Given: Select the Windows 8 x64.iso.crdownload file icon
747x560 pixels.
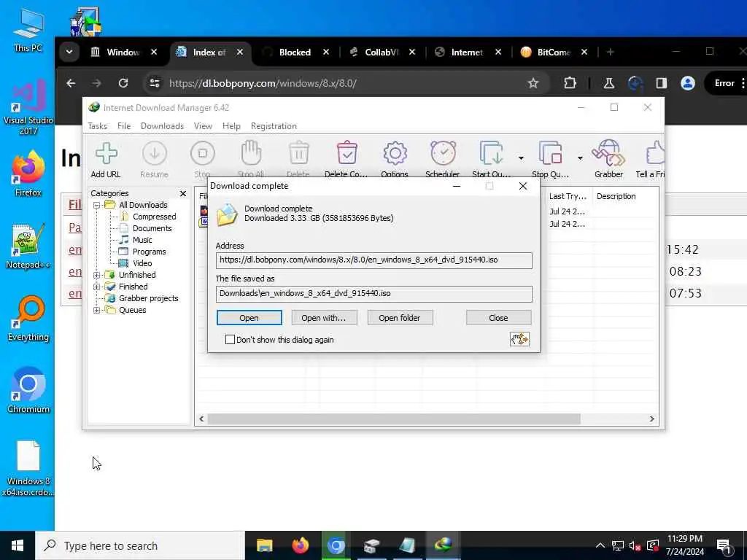Looking at the screenshot, I should click(x=28, y=469).
